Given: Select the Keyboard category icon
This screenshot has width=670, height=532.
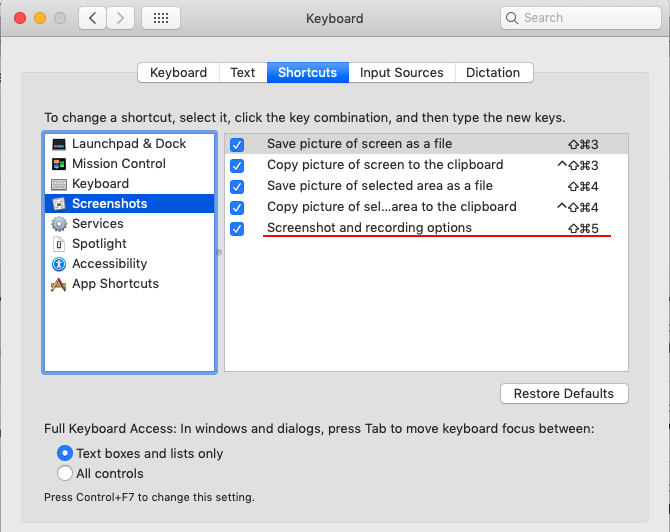Looking at the screenshot, I should [x=59, y=184].
